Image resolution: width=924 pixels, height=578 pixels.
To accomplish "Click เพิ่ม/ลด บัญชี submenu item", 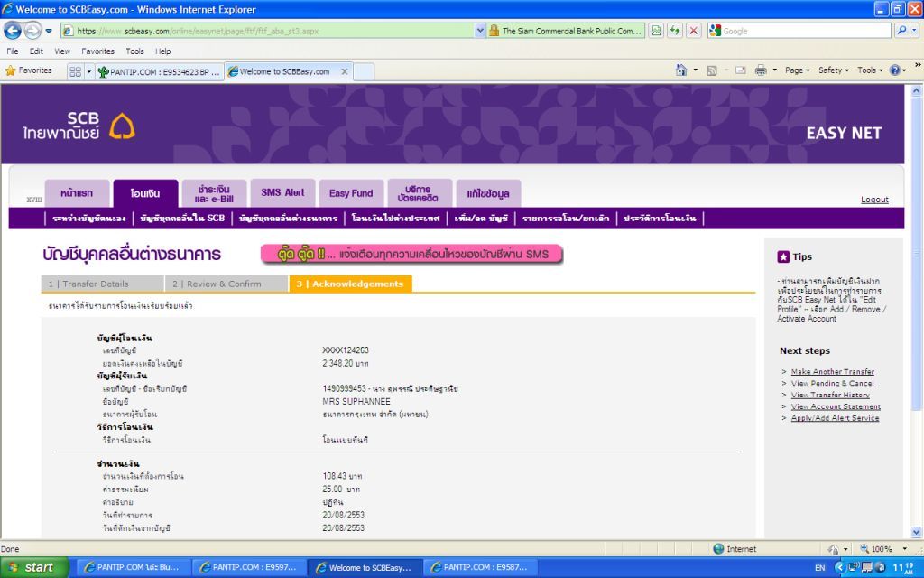I will [481, 219].
